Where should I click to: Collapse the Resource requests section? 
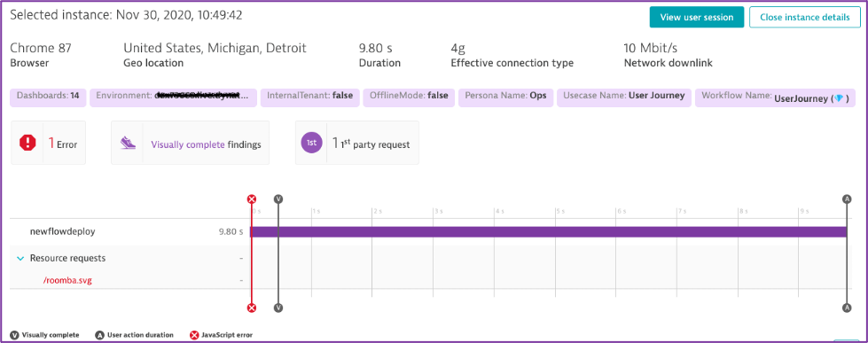pyautogui.click(x=20, y=258)
